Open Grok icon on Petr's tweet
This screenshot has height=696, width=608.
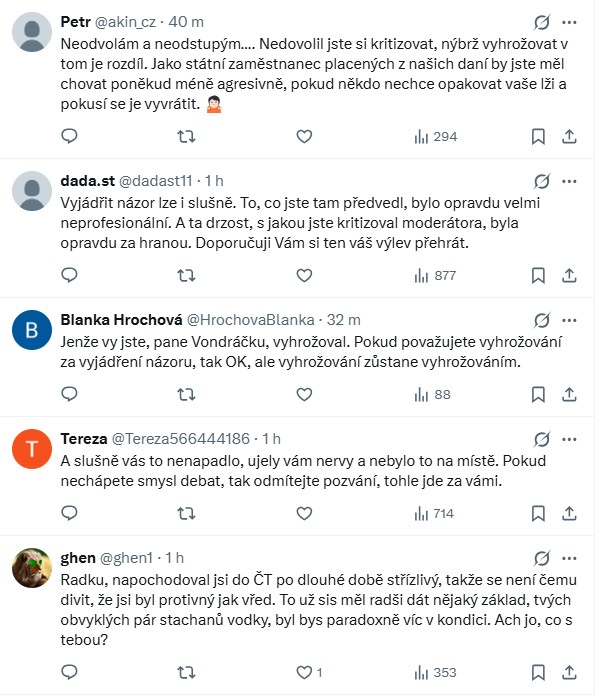(x=541, y=22)
